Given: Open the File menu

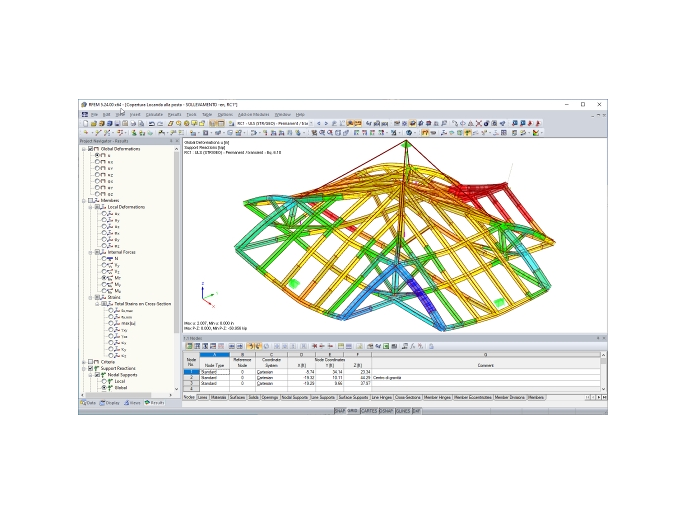Looking at the screenshot, I should [x=94, y=115].
